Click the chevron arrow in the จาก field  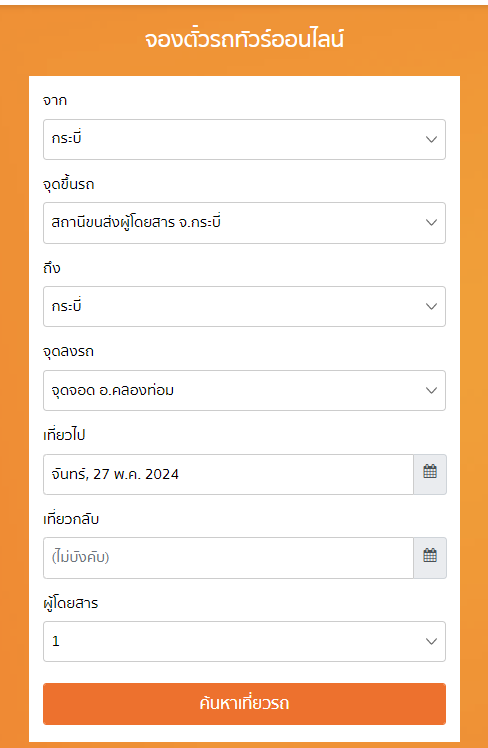coord(431,139)
